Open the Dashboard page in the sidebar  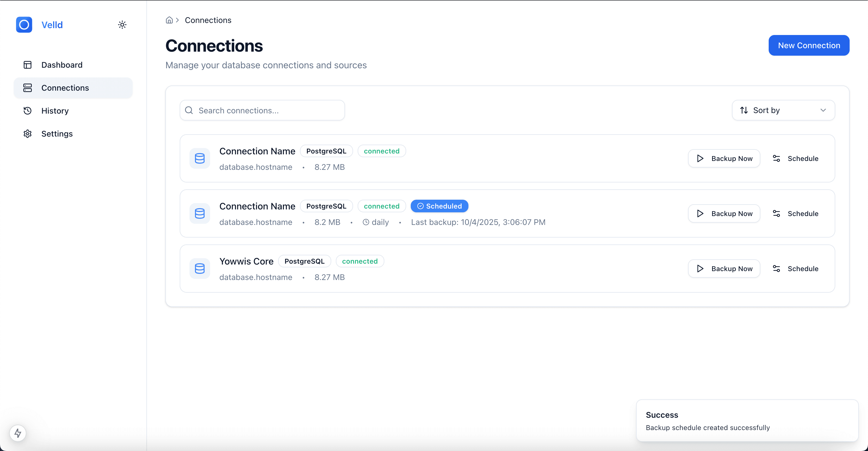pos(62,65)
